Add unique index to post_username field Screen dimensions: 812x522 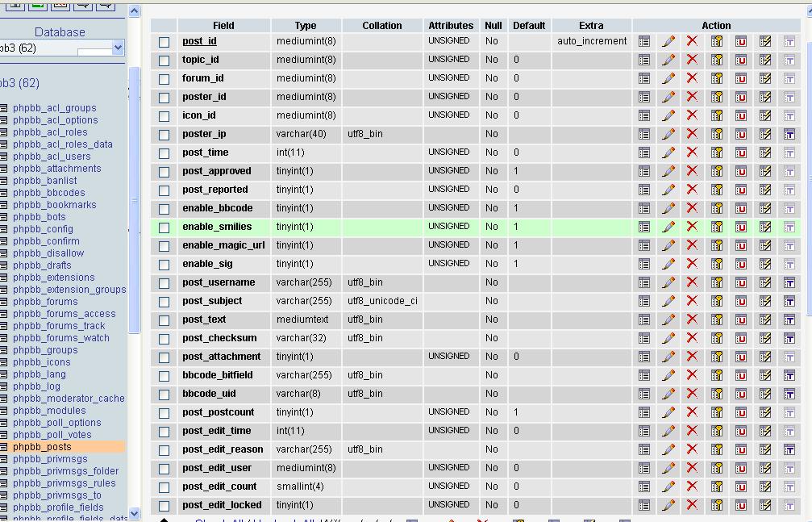(740, 282)
